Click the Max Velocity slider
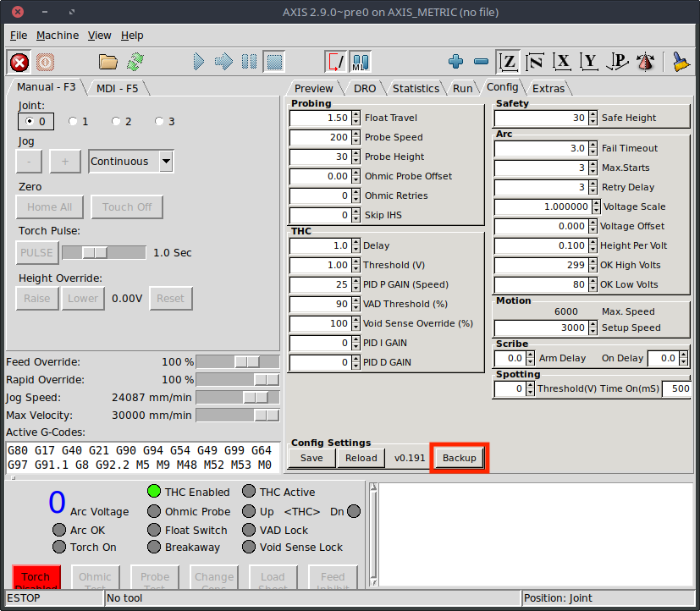This screenshot has height=611, width=700. click(x=238, y=415)
